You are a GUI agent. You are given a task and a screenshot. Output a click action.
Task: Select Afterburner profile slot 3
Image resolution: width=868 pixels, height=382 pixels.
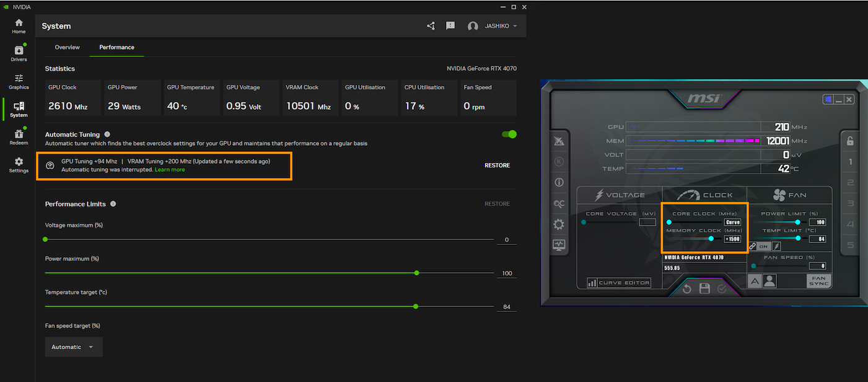click(850, 203)
